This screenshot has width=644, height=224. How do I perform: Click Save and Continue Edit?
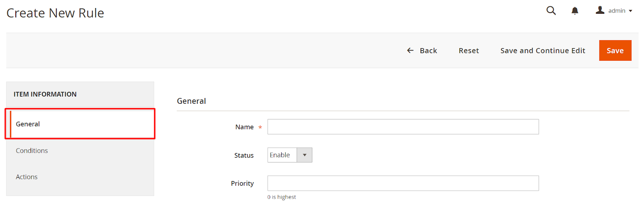click(543, 51)
